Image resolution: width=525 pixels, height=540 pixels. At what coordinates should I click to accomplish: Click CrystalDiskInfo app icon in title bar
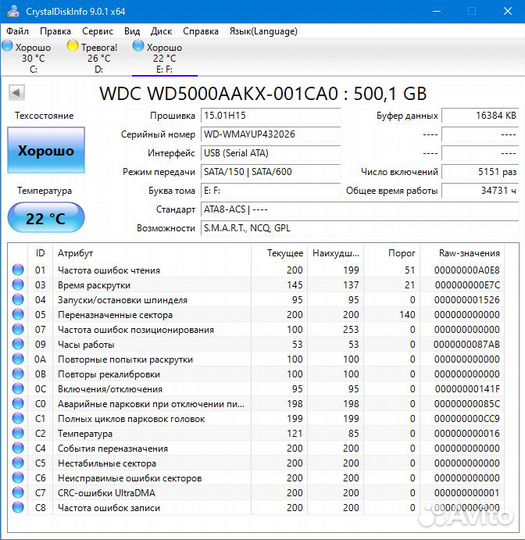pos(13,11)
